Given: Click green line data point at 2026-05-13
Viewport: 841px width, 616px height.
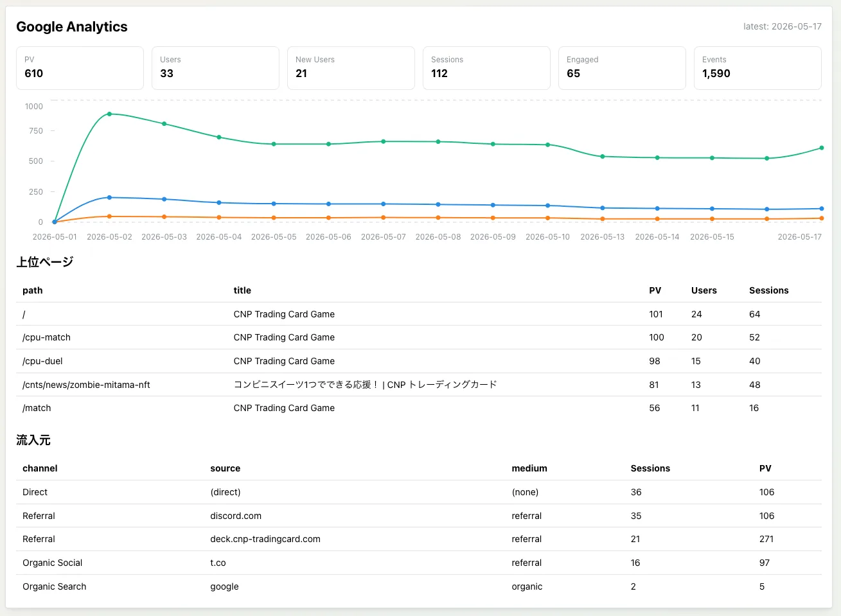Looking at the screenshot, I should (x=602, y=156).
